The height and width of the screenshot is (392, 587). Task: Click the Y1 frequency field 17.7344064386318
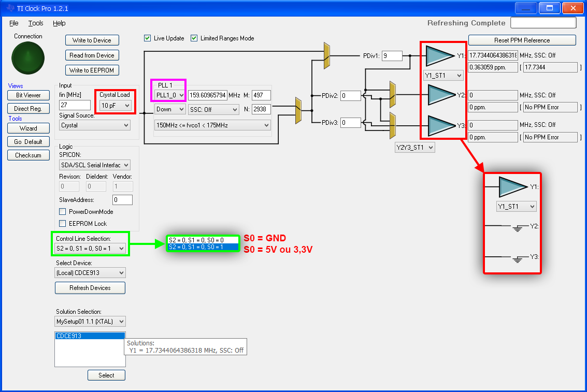[493, 55]
